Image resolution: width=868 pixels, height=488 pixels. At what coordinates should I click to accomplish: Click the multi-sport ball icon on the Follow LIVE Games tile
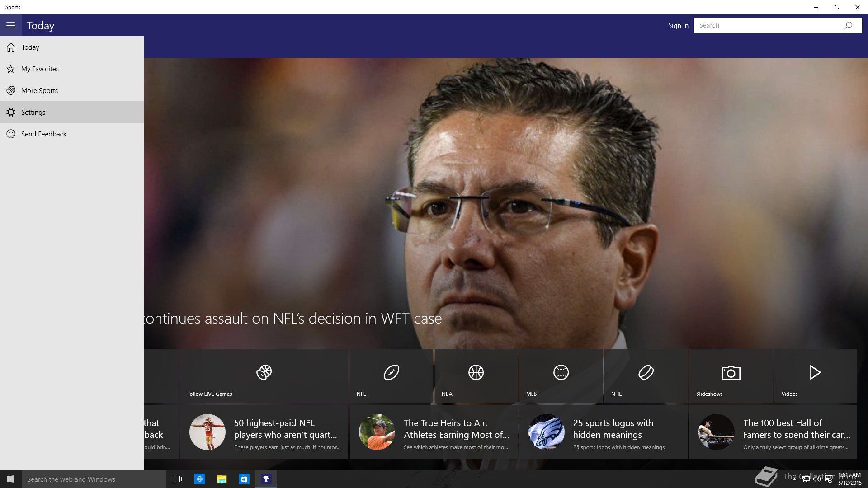(x=264, y=372)
